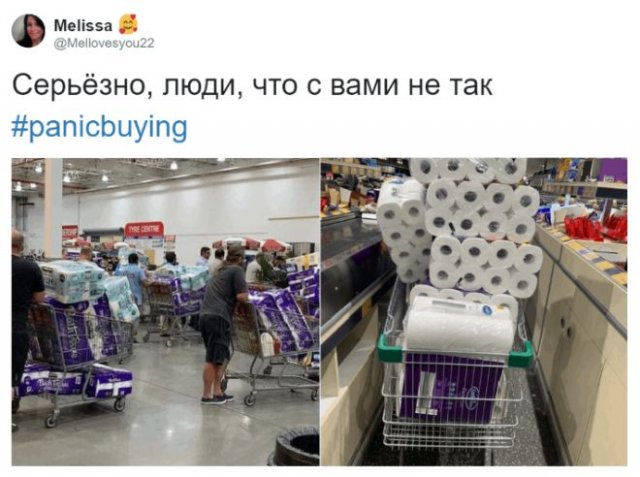The width and height of the screenshot is (640, 477).
Task: Click Melissa's round profile avatar
Action: pos(28,31)
